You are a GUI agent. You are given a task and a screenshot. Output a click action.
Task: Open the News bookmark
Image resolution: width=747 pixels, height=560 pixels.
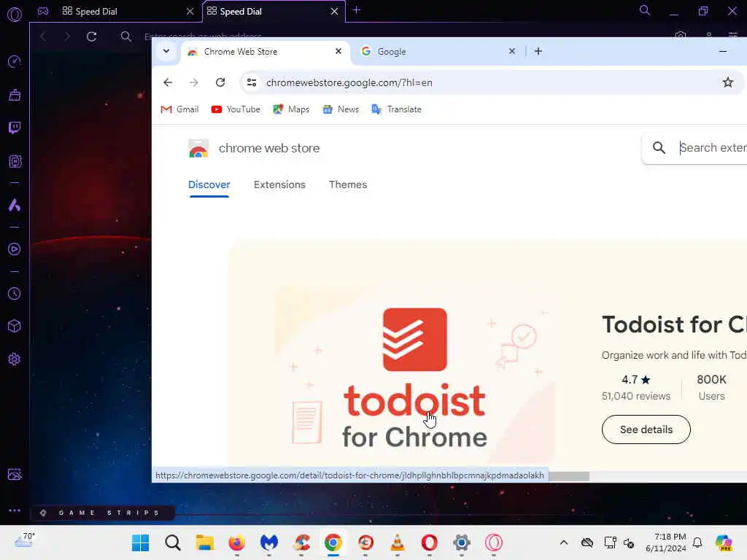pos(341,109)
